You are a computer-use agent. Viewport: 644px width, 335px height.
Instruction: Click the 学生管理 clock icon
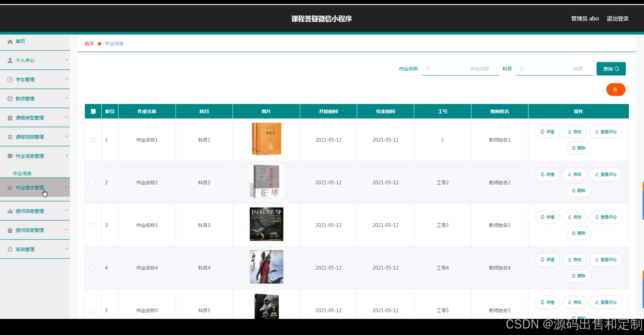tap(10, 80)
